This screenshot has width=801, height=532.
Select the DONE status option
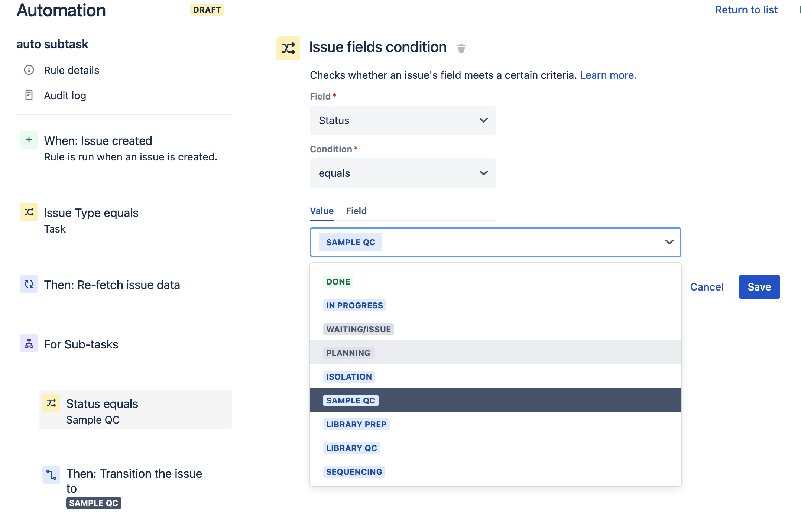point(338,282)
